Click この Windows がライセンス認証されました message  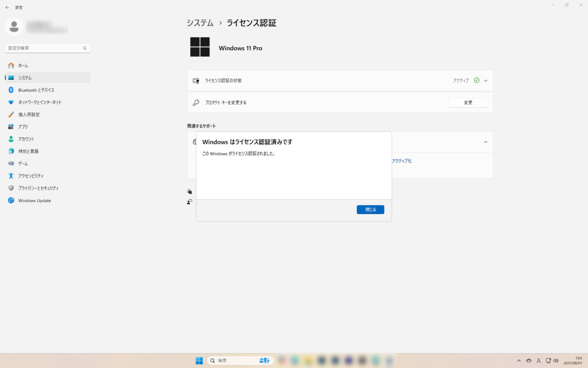[x=239, y=154]
